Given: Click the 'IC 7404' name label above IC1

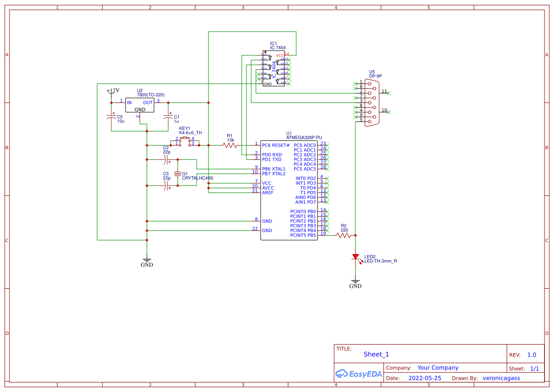Looking at the screenshot, I should click(278, 48).
